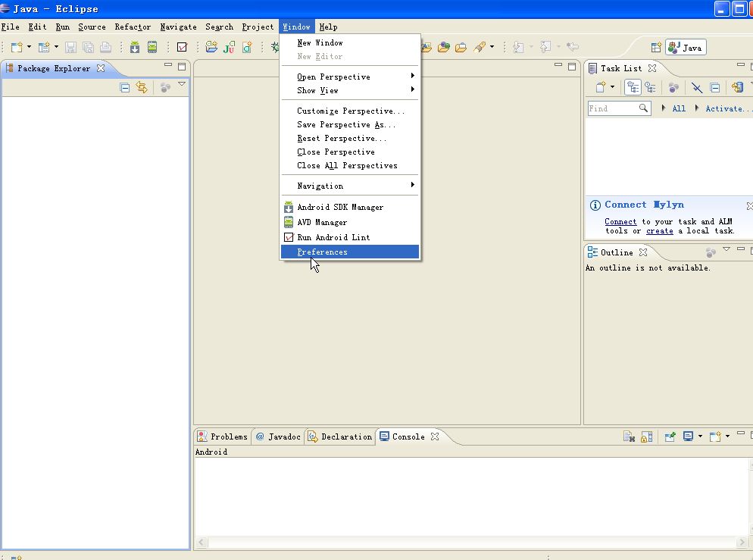
Task: Click the create link for a local task
Action: pos(659,230)
